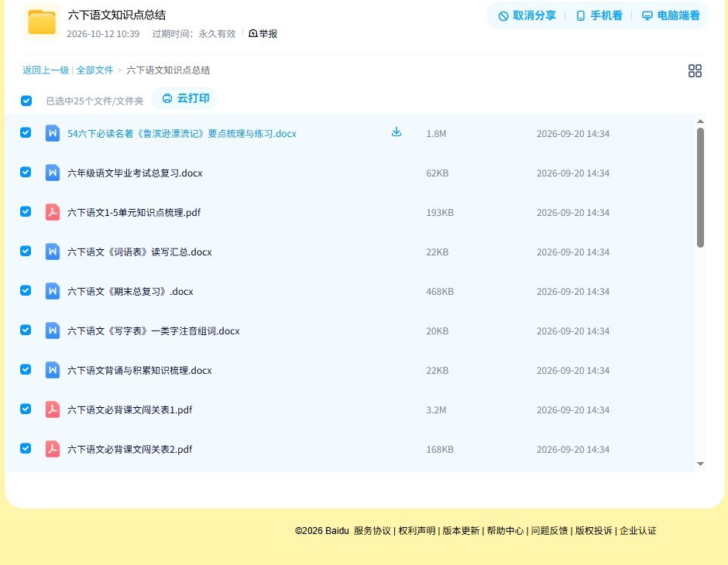The width and height of the screenshot is (728, 565).
Task: Click PDF icon of 六下语文1-5单元知识点梳理.pdf
Action: (53, 212)
